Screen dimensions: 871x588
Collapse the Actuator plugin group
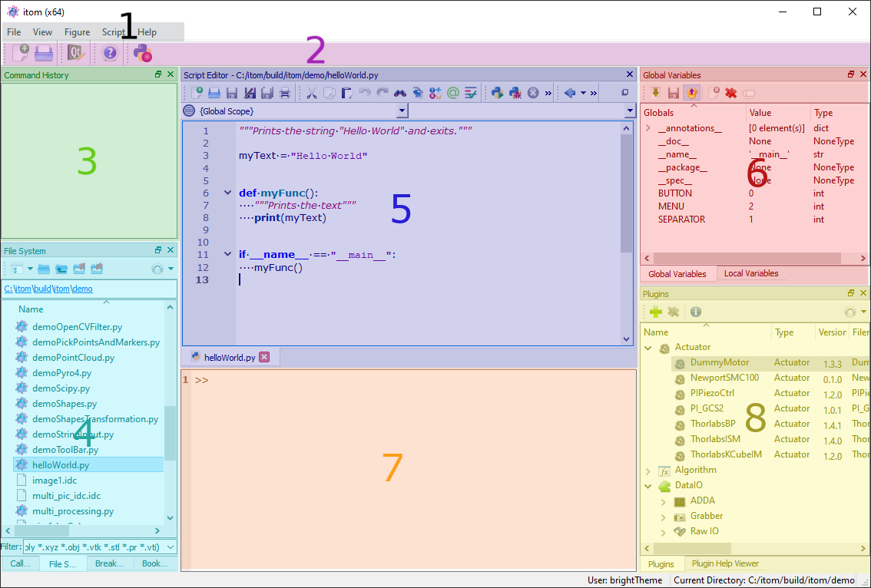pyautogui.click(x=647, y=348)
